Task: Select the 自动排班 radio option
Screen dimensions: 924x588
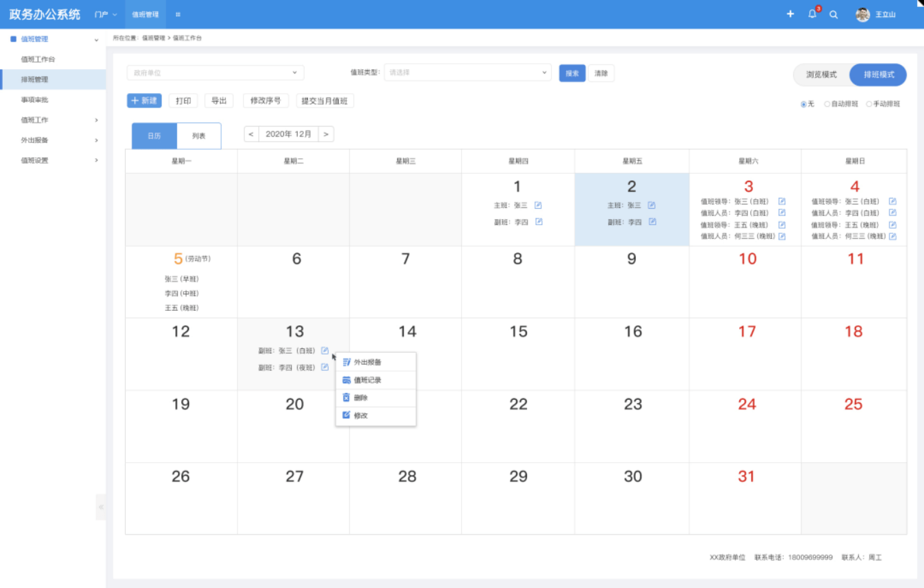Action: pyautogui.click(x=827, y=104)
